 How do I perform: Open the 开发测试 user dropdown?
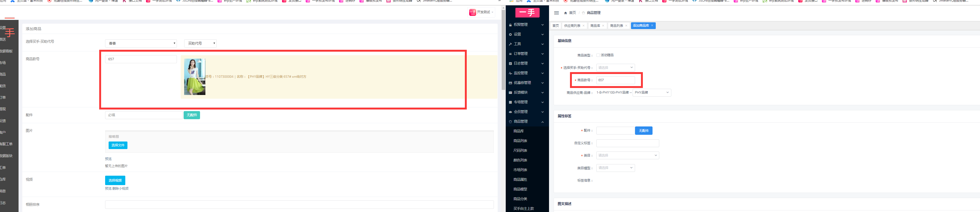[x=481, y=12]
